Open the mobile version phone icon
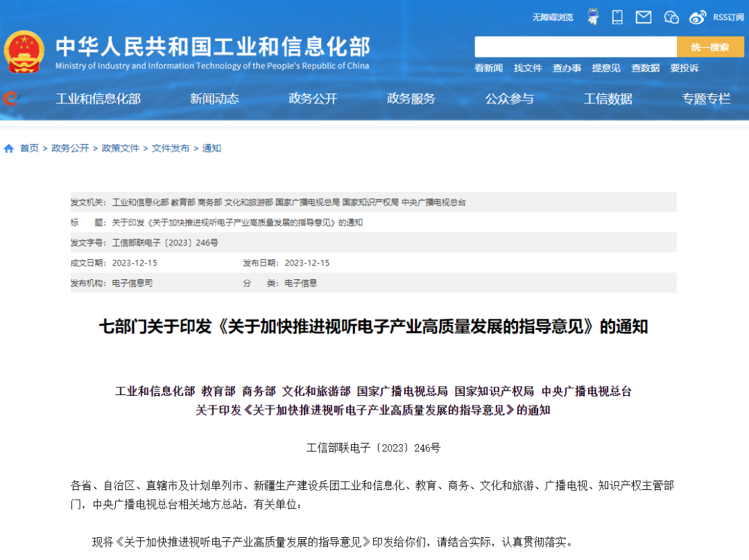 [617, 17]
